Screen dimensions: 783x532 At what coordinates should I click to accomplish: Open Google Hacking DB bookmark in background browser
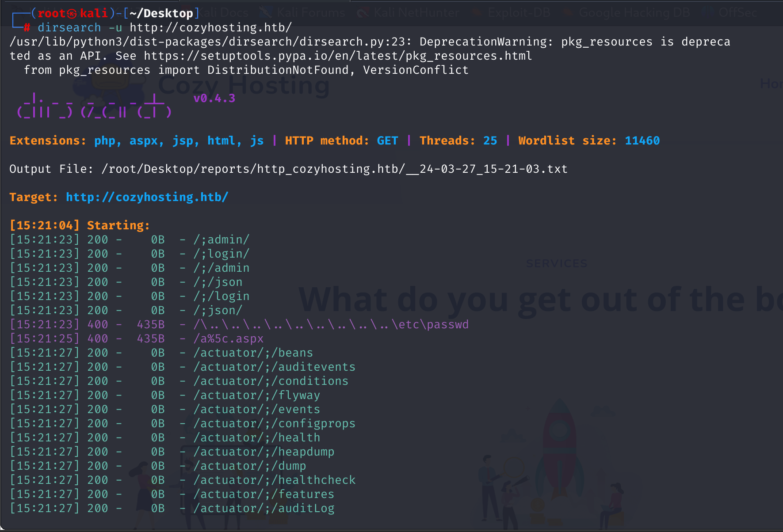[627, 12]
